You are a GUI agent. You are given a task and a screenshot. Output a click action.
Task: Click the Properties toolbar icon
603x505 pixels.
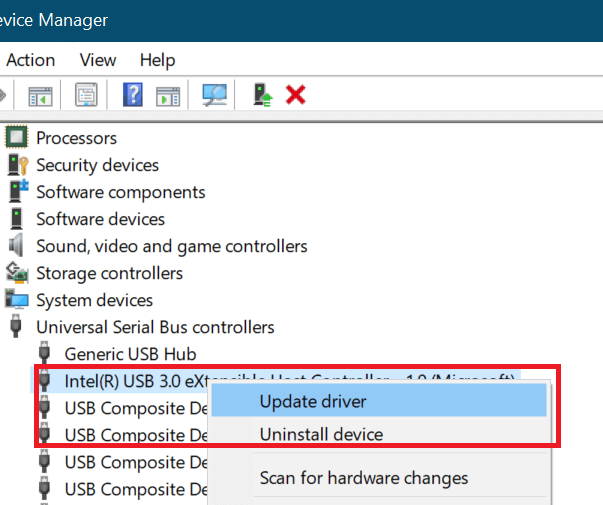(x=86, y=94)
